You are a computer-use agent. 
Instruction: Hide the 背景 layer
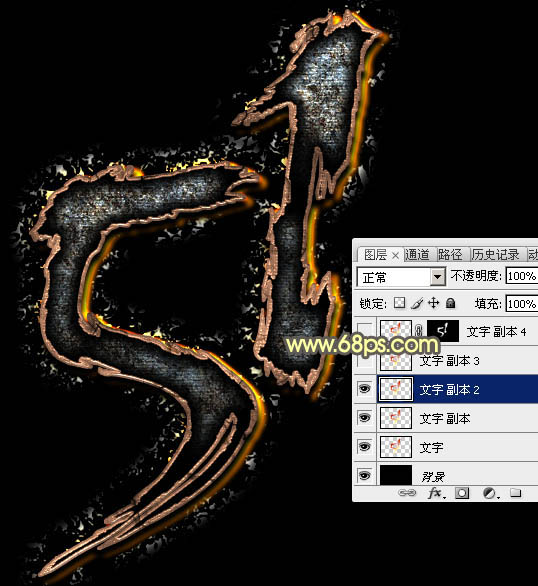[x=365, y=475]
